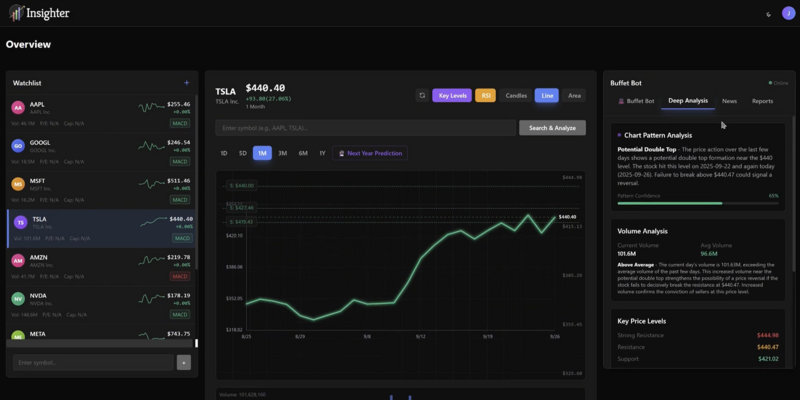
Task: Open the Reports tab
Action: click(x=762, y=101)
